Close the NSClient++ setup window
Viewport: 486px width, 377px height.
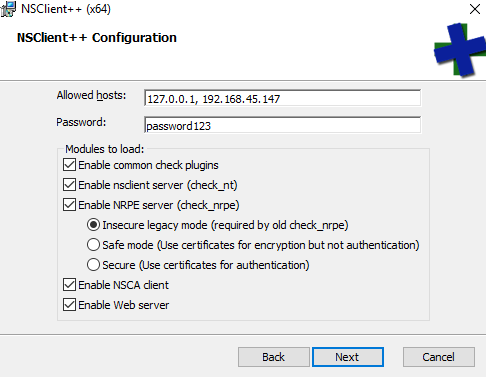pyautogui.click(x=475, y=9)
